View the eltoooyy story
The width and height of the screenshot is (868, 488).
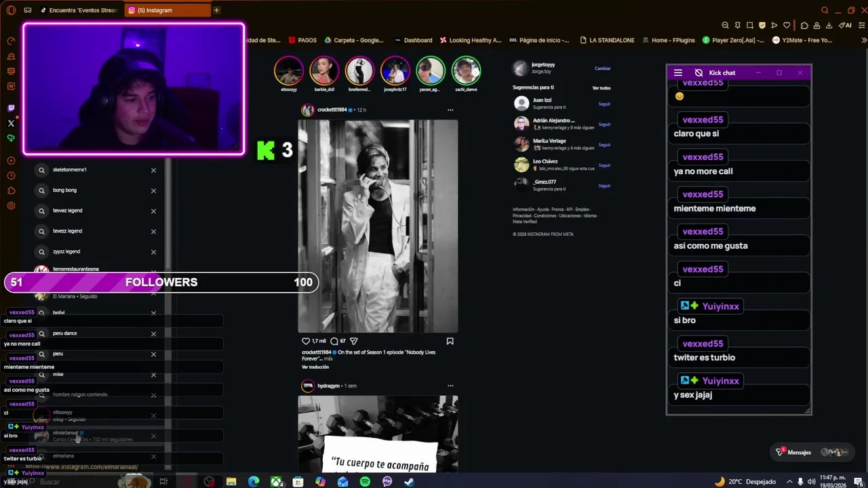[289, 70]
